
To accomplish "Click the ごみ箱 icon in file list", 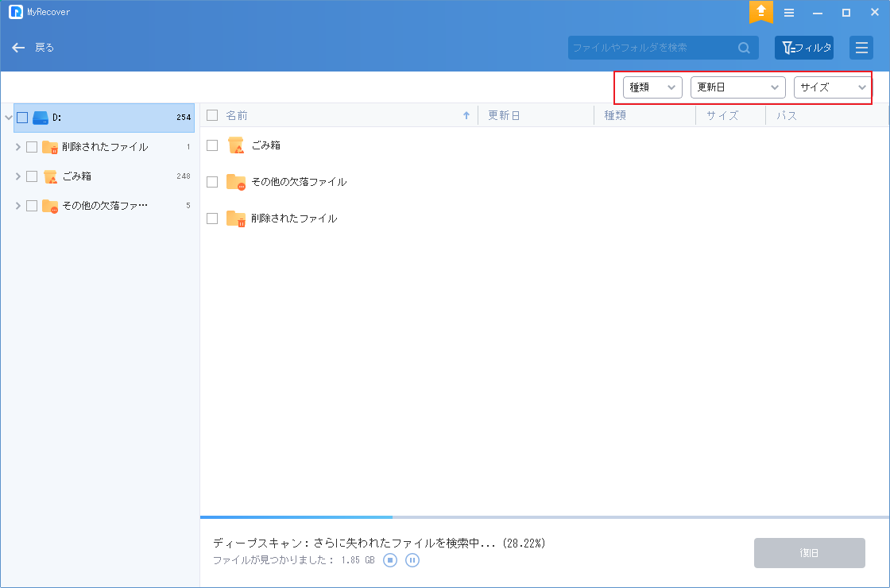I will pos(235,145).
